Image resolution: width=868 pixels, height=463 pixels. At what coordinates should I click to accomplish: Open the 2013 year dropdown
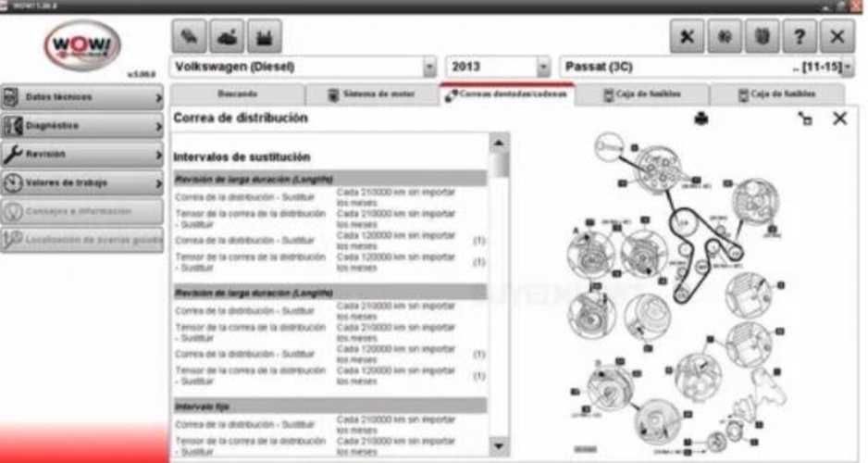pyautogui.click(x=543, y=68)
